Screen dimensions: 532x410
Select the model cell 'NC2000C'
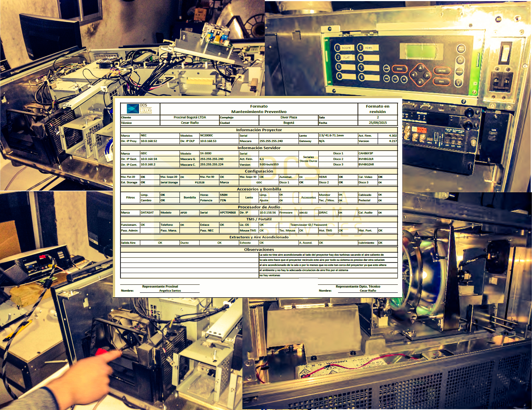219,135
